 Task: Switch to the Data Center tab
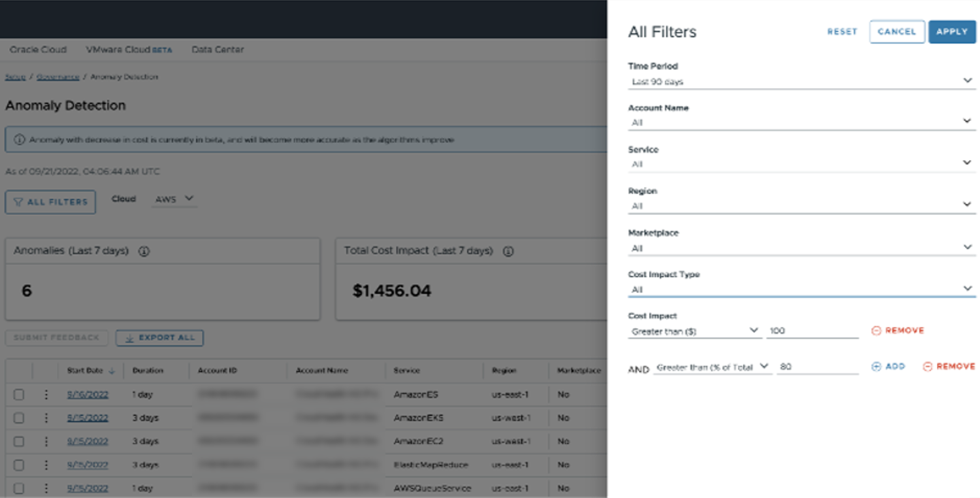click(x=217, y=50)
